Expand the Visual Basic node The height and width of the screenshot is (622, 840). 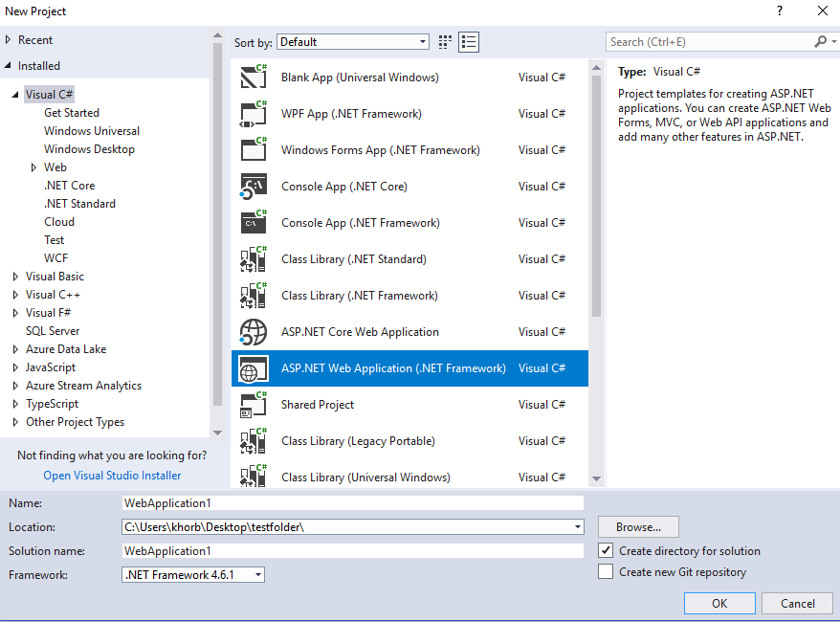(15, 277)
